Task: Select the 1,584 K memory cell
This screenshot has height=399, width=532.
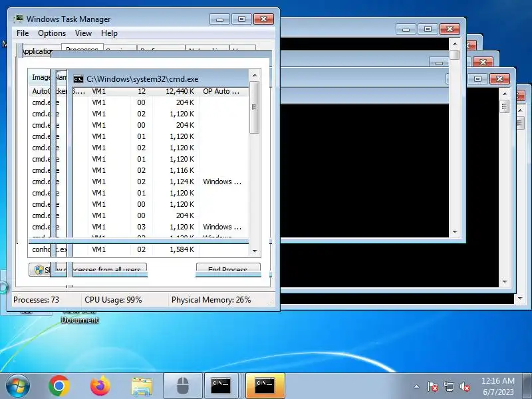Action: (x=182, y=249)
